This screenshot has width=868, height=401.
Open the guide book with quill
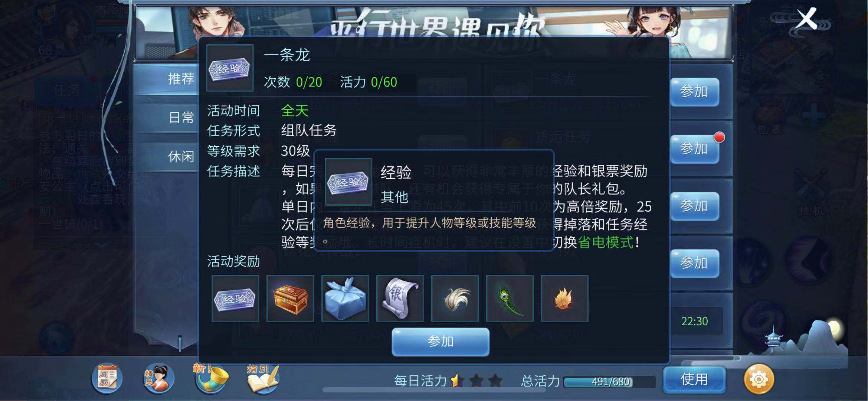[263, 378]
